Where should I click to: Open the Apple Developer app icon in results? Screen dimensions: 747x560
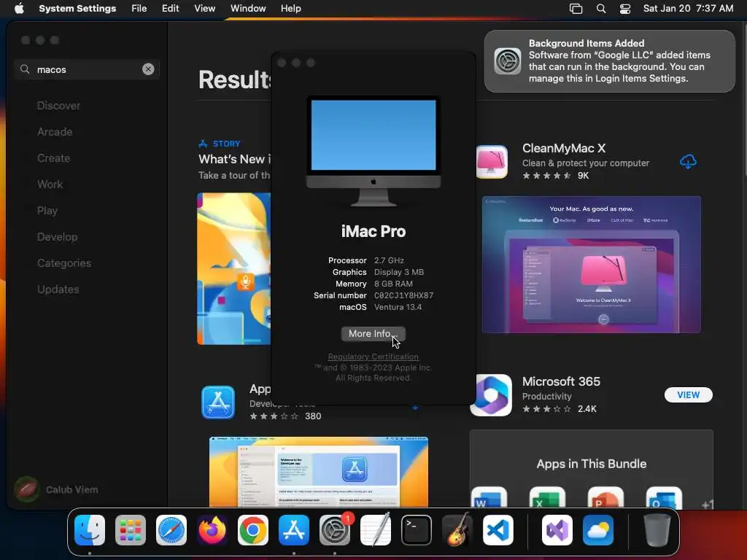click(x=218, y=402)
